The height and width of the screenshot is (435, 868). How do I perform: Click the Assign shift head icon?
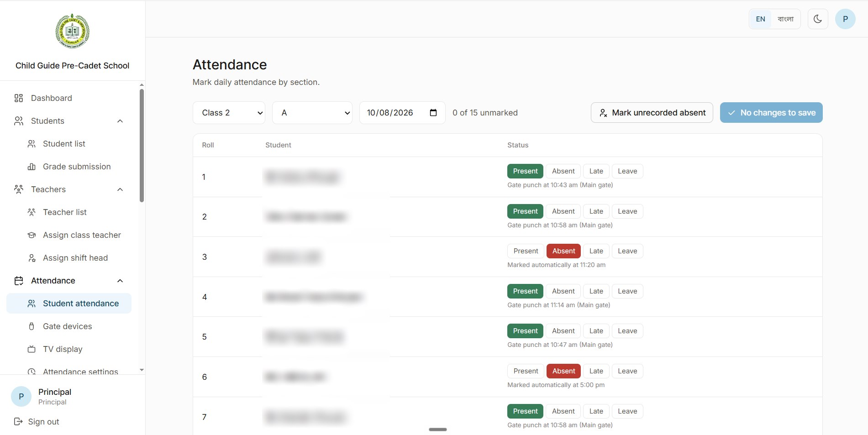[x=32, y=258]
